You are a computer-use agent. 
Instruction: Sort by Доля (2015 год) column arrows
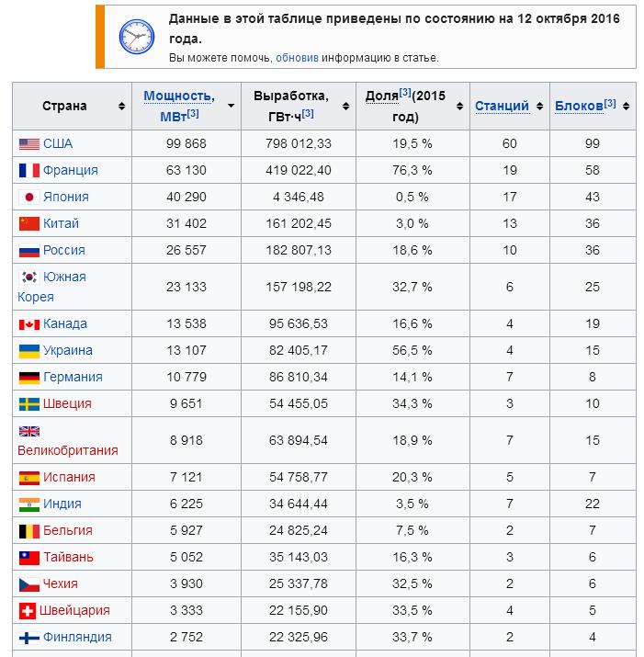(x=459, y=106)
